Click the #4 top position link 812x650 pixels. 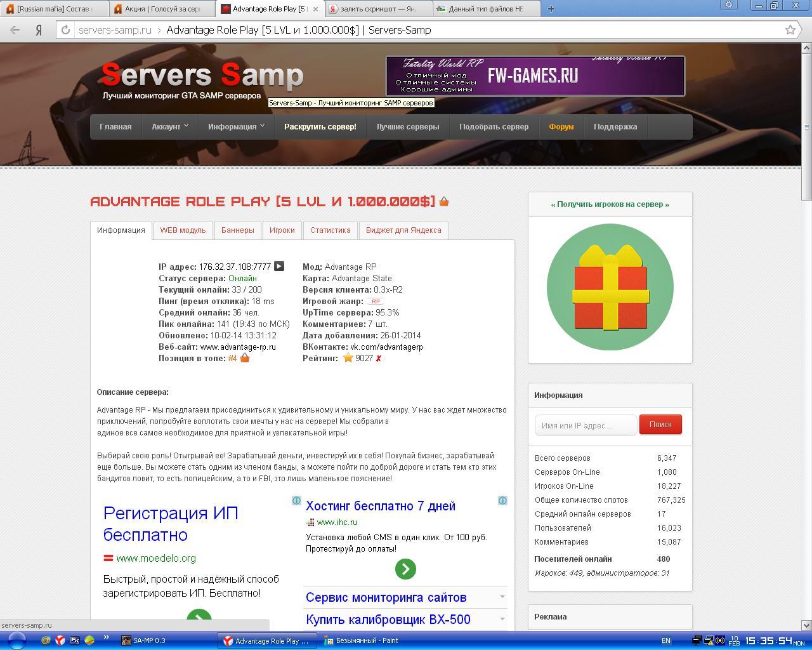[x=232, y=358]
